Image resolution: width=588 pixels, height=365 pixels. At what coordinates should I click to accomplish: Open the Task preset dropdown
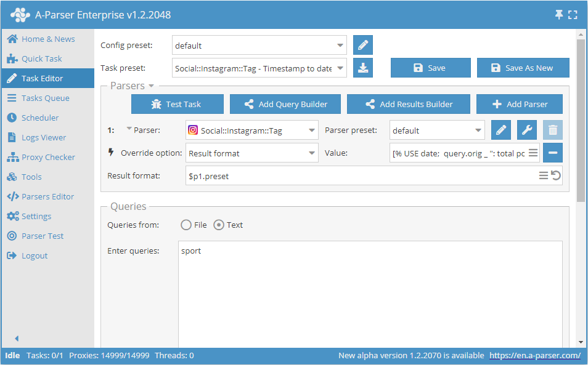click(x=340, y=68)
